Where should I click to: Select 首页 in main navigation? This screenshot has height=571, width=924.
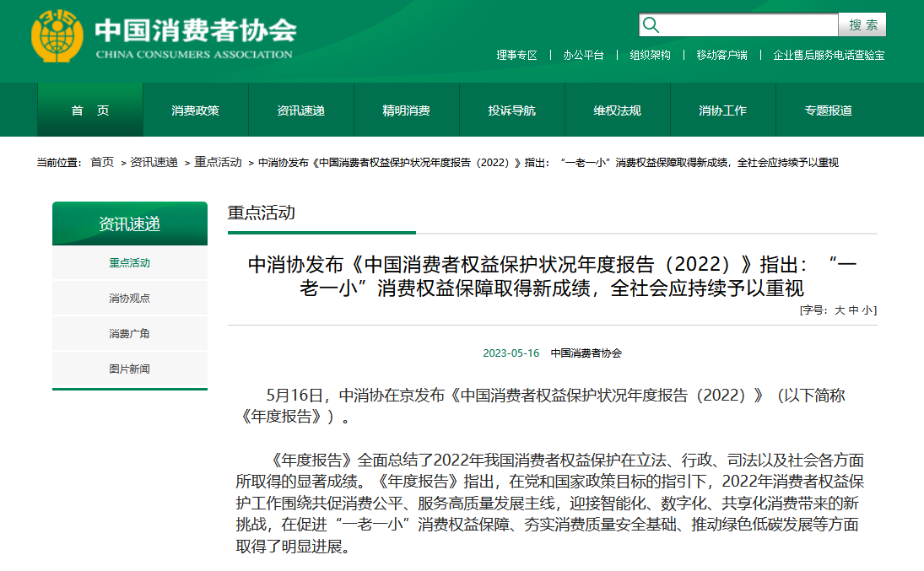pos(90,110)
